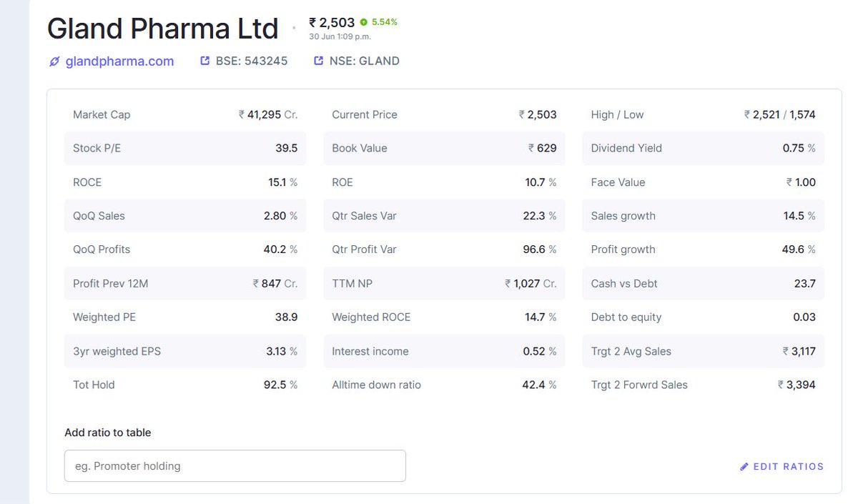
Task: Click the 3,394 Trgt 2 Forwrd Sales value
Action: tap(797, 385)
